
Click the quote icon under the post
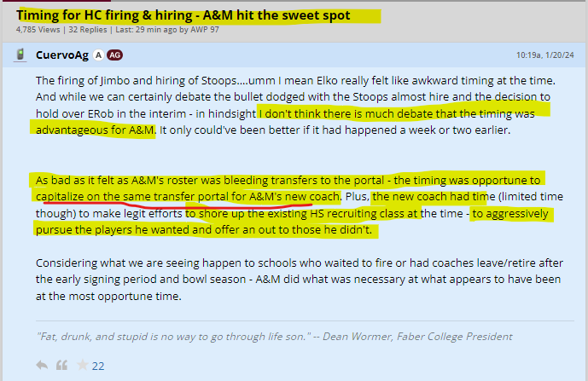(x=61, y=366)
